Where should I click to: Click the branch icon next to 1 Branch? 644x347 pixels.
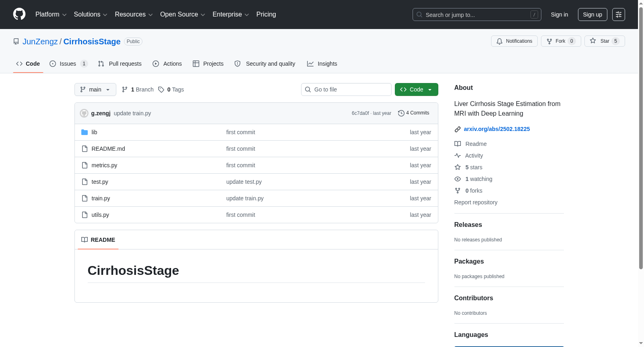(x=125, y=89)
